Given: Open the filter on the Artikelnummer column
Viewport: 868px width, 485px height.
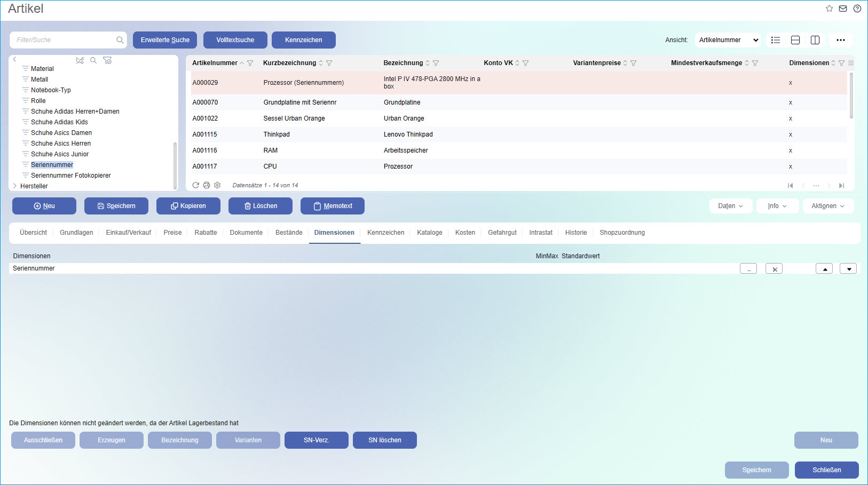Looking at the screenshot, I should click(x=250, y=63).
